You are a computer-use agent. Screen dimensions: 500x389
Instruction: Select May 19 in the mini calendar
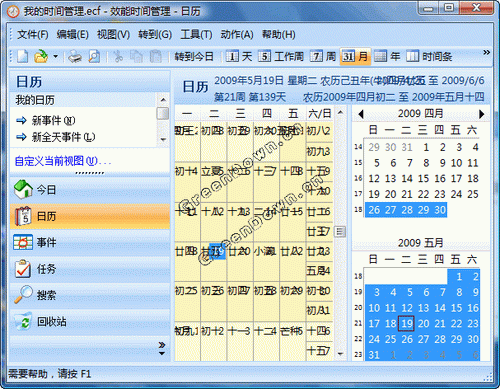point(406,323)
